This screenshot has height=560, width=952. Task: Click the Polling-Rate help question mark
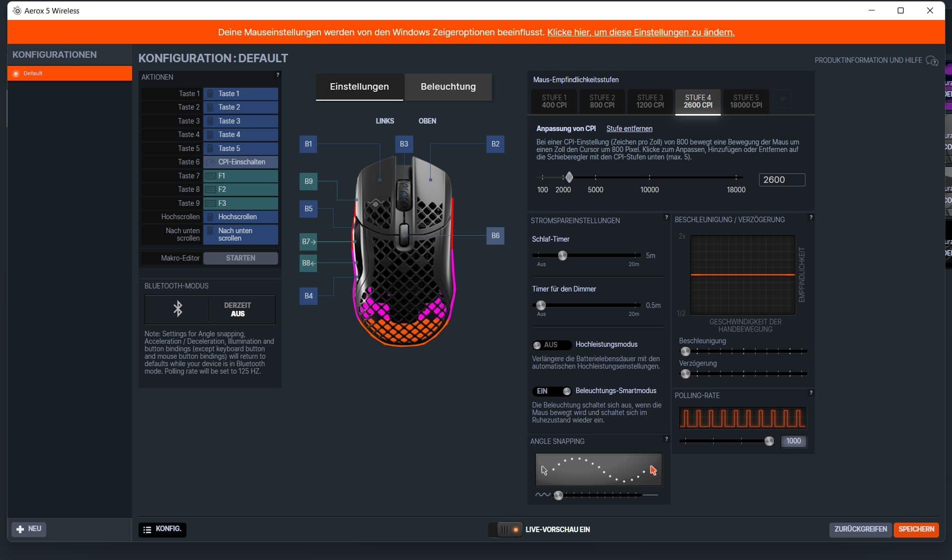coord(811,393)
